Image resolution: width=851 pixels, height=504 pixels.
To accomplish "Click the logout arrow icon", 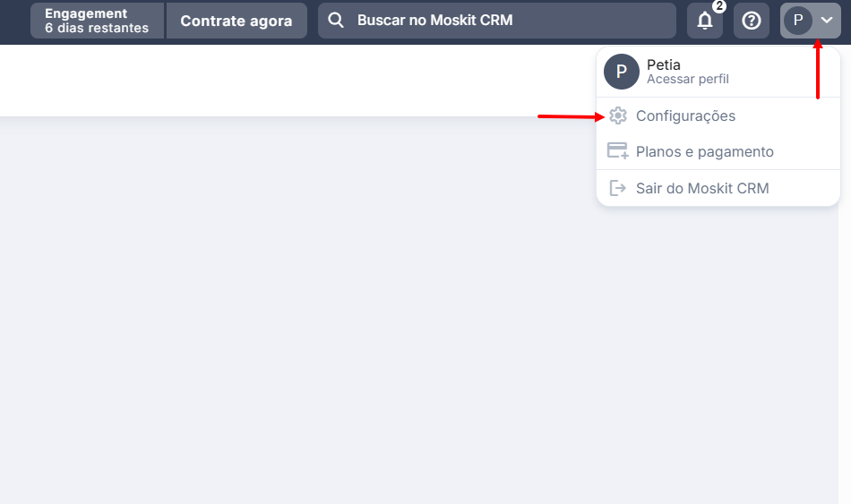I will tap(617, 188).
